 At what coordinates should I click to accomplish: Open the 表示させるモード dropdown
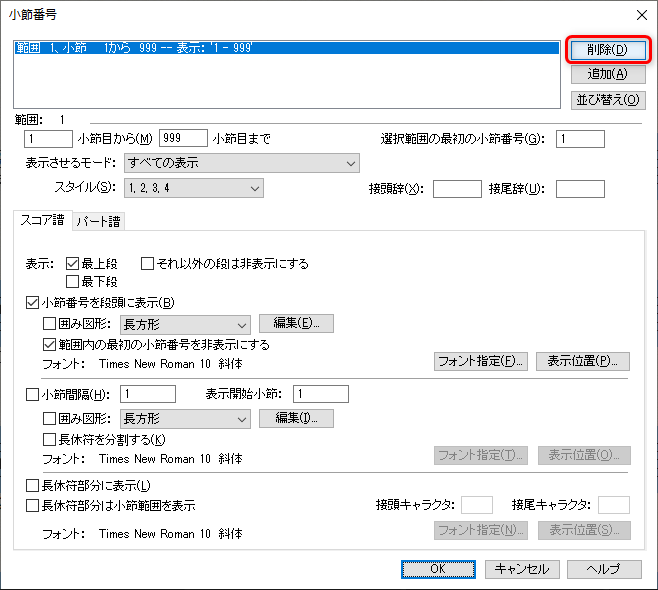[242, 163]
